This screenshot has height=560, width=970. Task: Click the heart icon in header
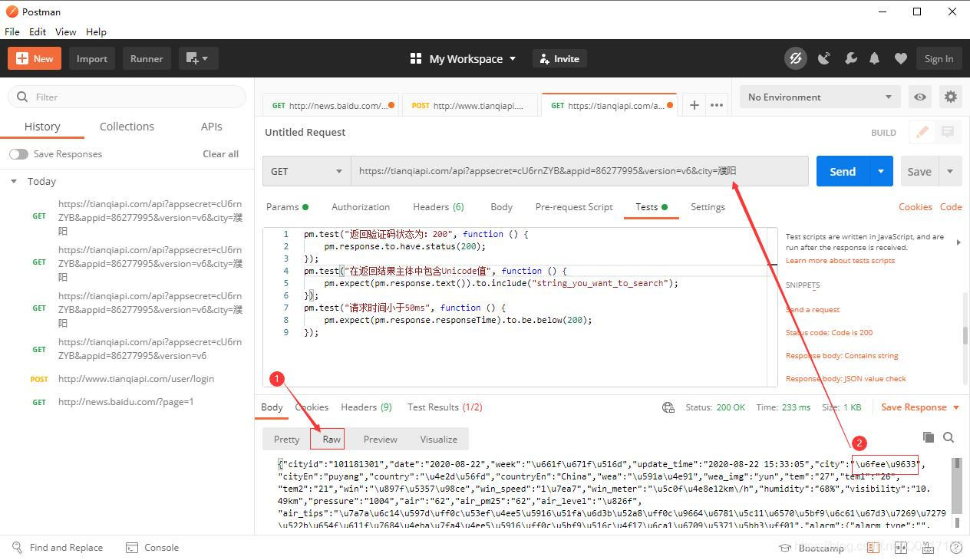pos(901,58)
